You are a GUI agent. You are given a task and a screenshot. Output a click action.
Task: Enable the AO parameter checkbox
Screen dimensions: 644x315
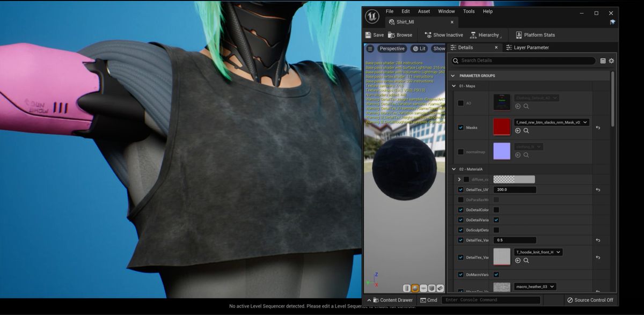pos(460,102)
